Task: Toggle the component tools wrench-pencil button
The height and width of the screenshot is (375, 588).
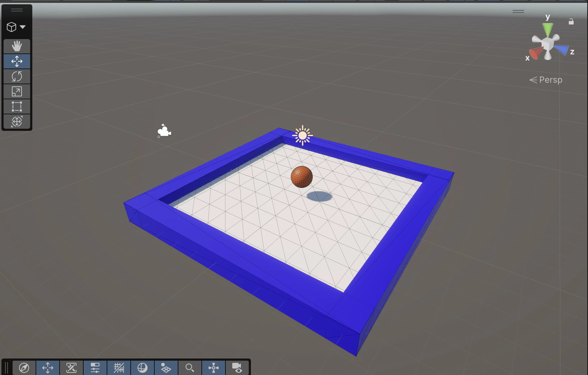Action: [x=71, y=368]
